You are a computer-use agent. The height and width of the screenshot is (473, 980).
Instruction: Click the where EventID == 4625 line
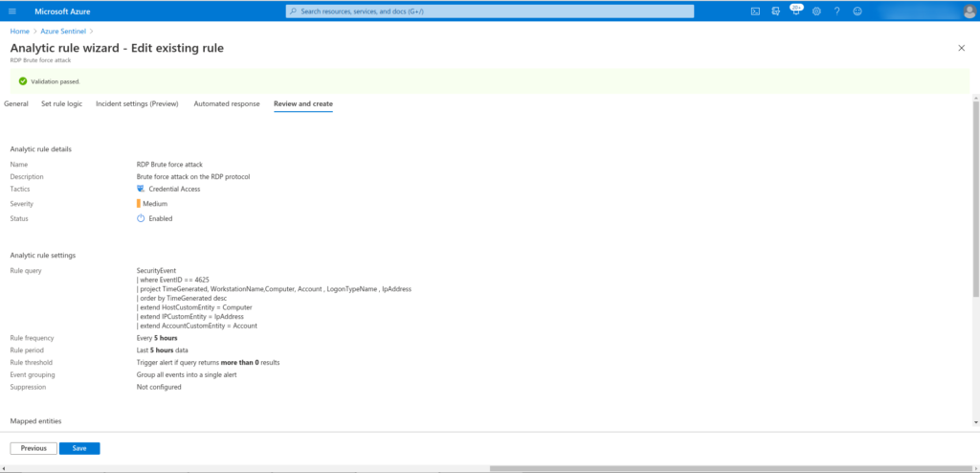click(172, 281)
